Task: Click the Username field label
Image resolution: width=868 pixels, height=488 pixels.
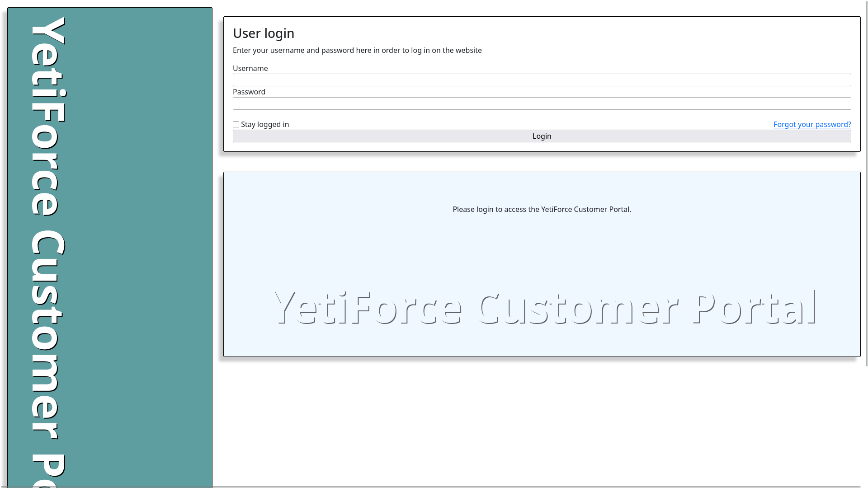Action: (x=250, y=68)
